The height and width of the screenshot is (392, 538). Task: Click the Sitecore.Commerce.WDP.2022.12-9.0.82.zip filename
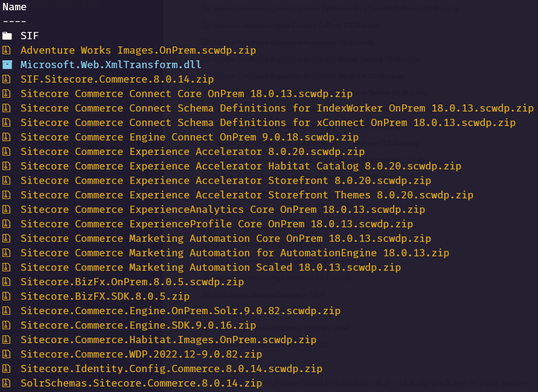(x=141, y=354)
